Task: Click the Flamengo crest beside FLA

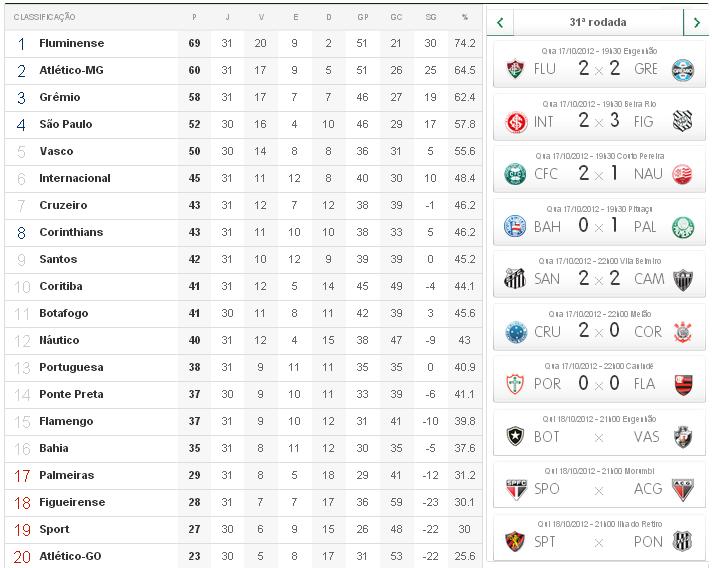Action: [682, 384]
